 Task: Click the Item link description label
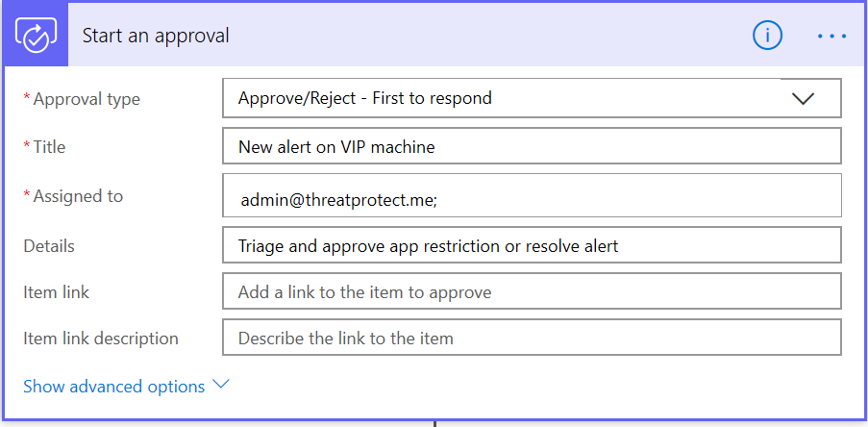(101, 339)
